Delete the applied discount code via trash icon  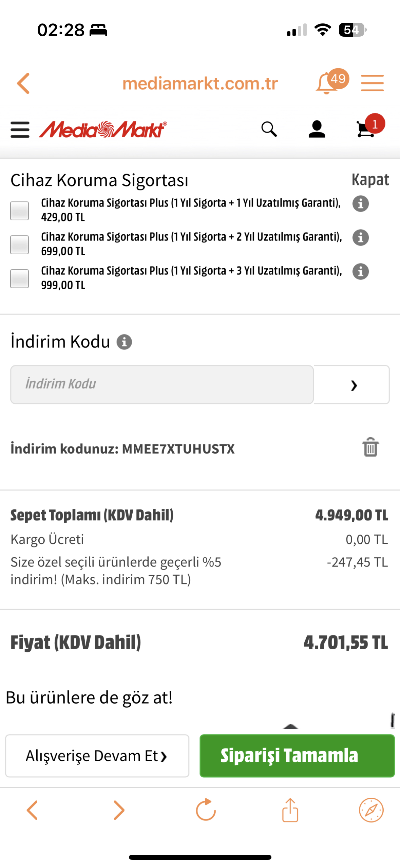[x=370, y=447]
